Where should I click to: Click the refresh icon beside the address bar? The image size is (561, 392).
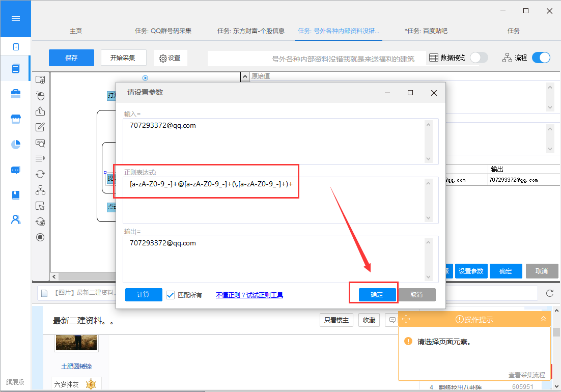coord(549,293)
